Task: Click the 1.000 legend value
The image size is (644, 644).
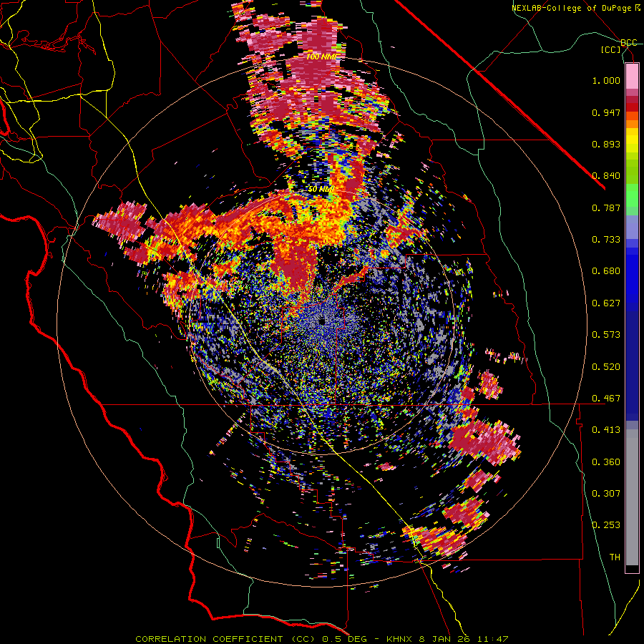Action: tap(606, 80)
